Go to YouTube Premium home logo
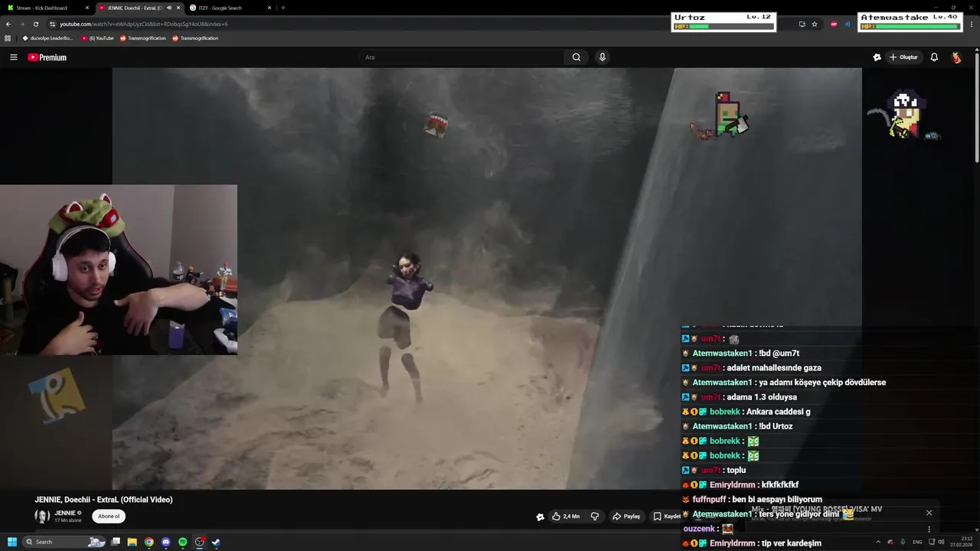 click(47, 57)
